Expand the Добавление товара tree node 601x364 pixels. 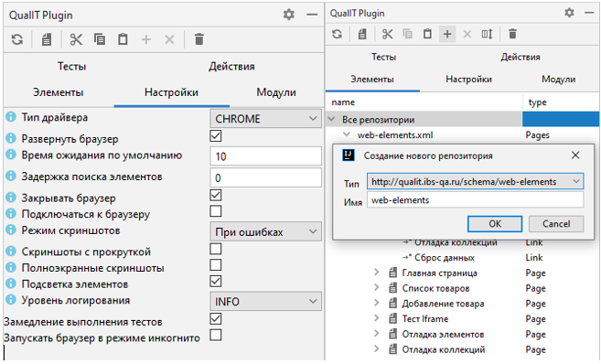coord(376,303)
